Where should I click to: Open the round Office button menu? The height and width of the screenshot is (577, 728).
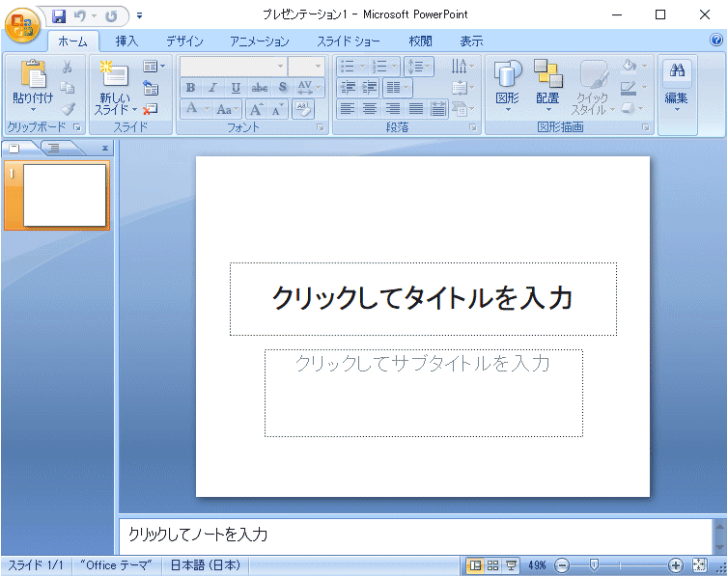click(21, 23)
